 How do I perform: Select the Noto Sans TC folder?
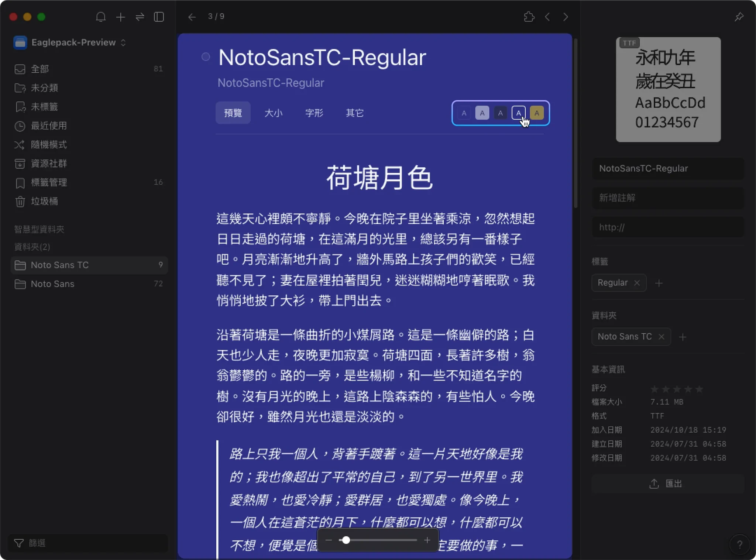[x=89, y=265]
